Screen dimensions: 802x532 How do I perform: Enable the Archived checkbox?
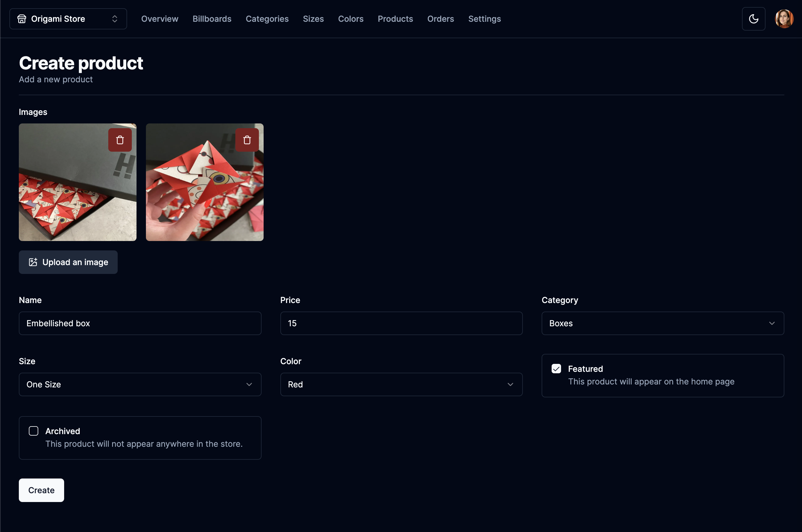[33, 431]
